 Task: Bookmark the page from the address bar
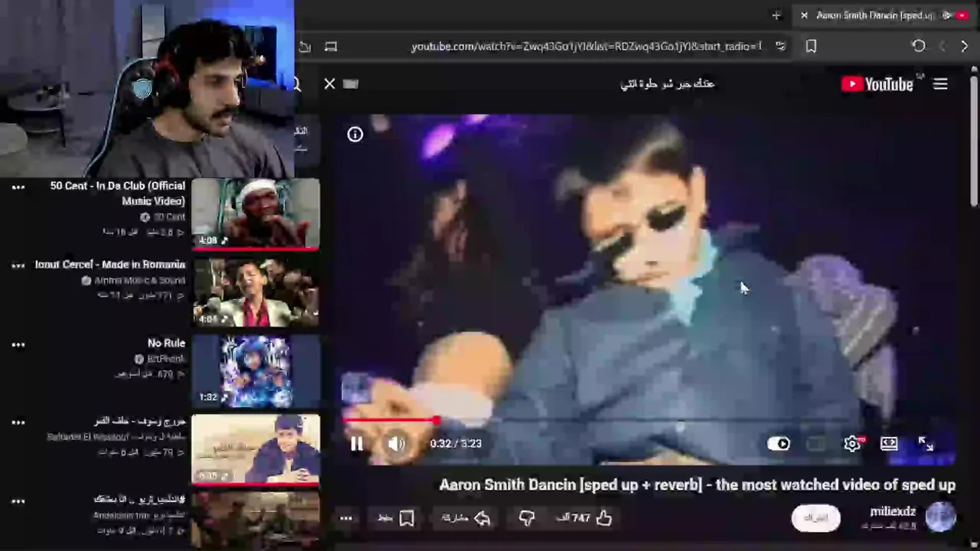click(x=811, y=47)
